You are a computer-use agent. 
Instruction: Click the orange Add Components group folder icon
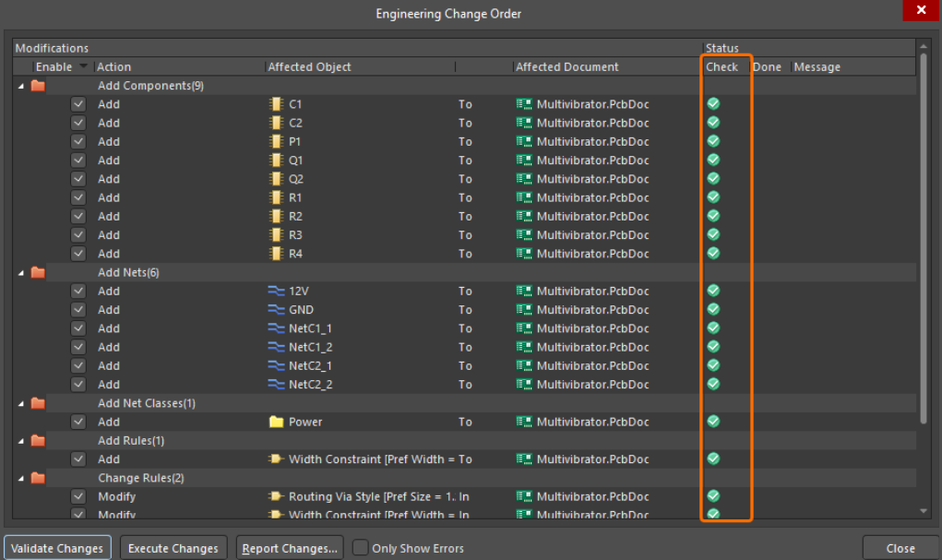[38, 86]
